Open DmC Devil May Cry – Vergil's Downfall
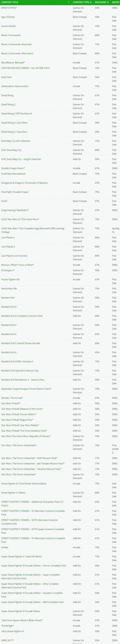This screenshot has height=644, width=120. [x=21, y=159]
